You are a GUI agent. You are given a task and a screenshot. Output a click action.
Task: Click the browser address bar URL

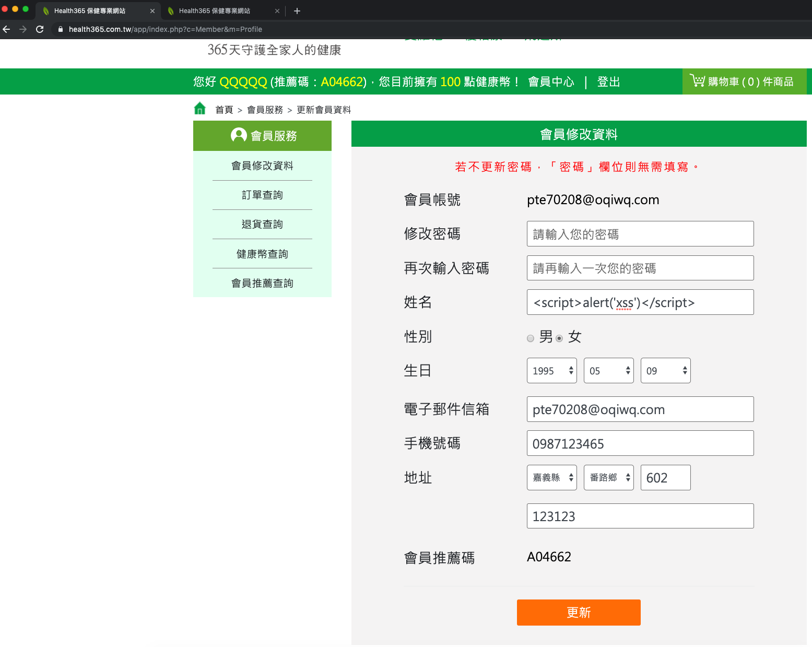[166, 29]
